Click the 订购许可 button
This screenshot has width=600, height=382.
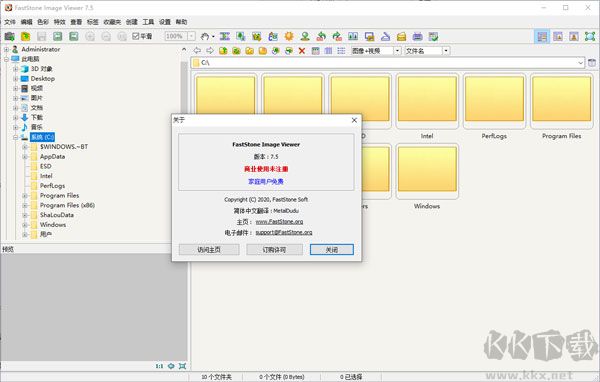pos(274,250)
